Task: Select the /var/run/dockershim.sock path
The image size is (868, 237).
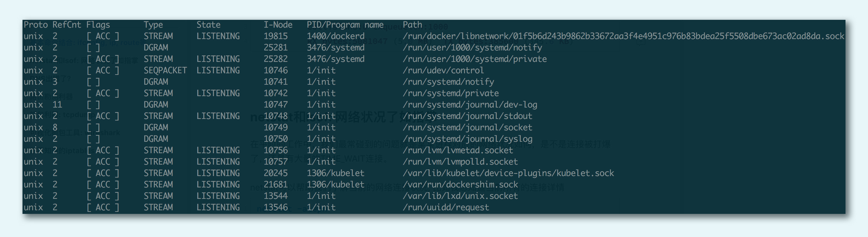Action: (460, 185)
